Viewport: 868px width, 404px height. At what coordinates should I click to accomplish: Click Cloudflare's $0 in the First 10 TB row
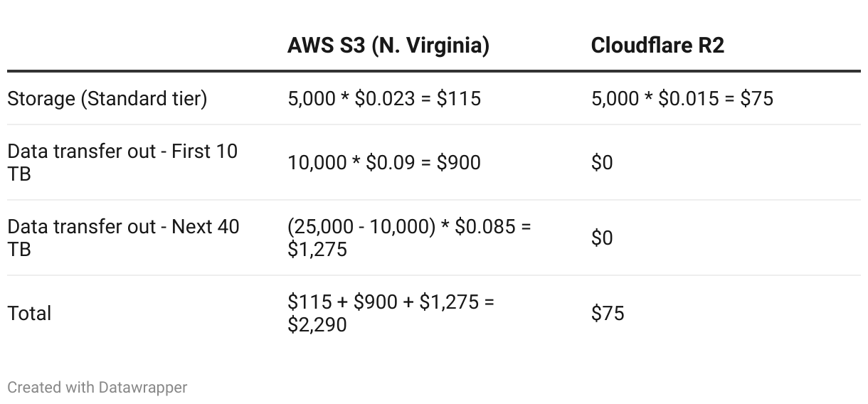[x=602, y=162]
